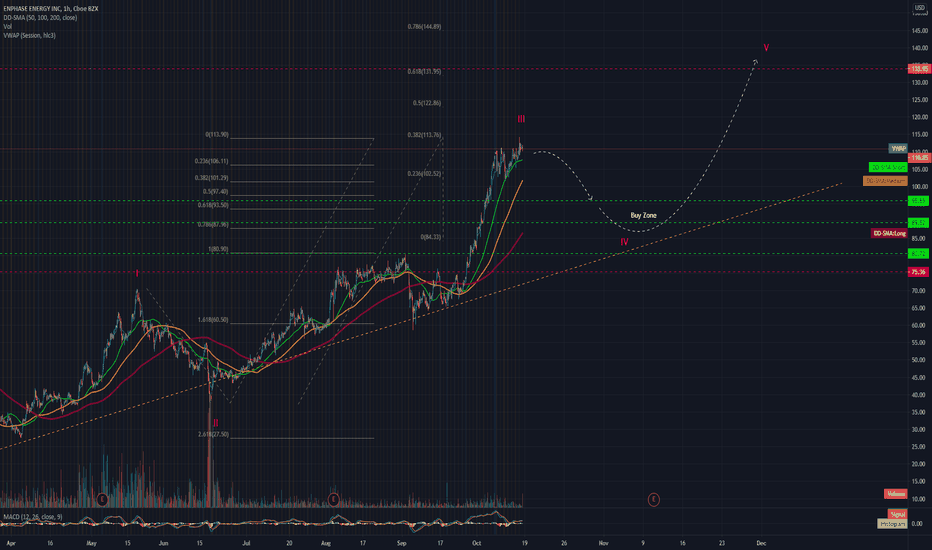
Task: Click the 0.786(144.89) Fibonacci label
Action: coord(424,27)
